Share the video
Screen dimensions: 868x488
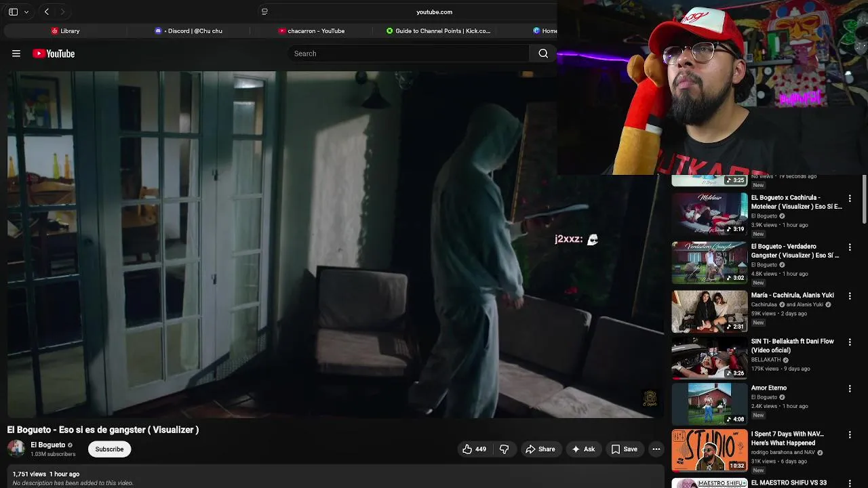pyautogui.click(x=540, y=449)
